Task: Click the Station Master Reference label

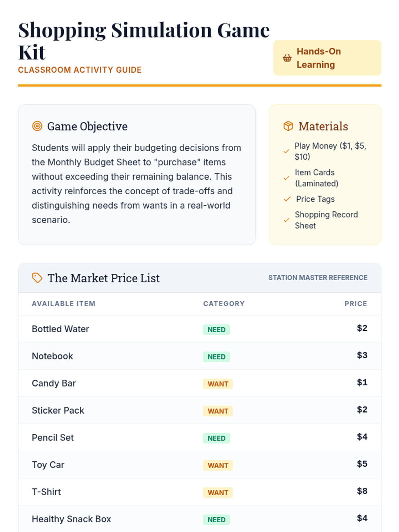Action: (x=318, y=278)
